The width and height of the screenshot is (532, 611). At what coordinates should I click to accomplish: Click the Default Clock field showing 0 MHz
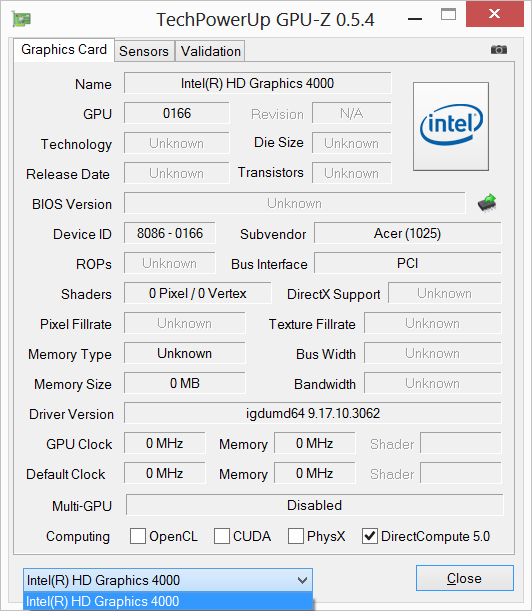pos(165,473)
